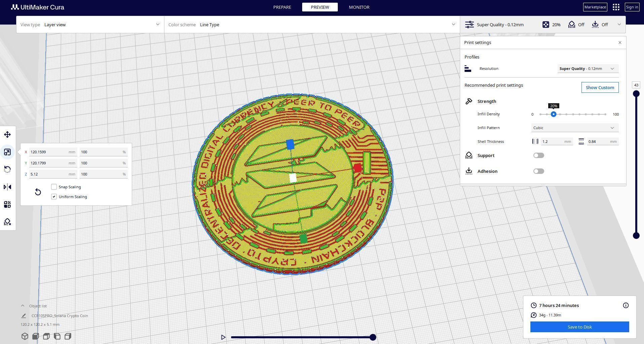Screen dimensions: 644x344
Task: Click Show Custom settings button
Action: tap(600, 87)
